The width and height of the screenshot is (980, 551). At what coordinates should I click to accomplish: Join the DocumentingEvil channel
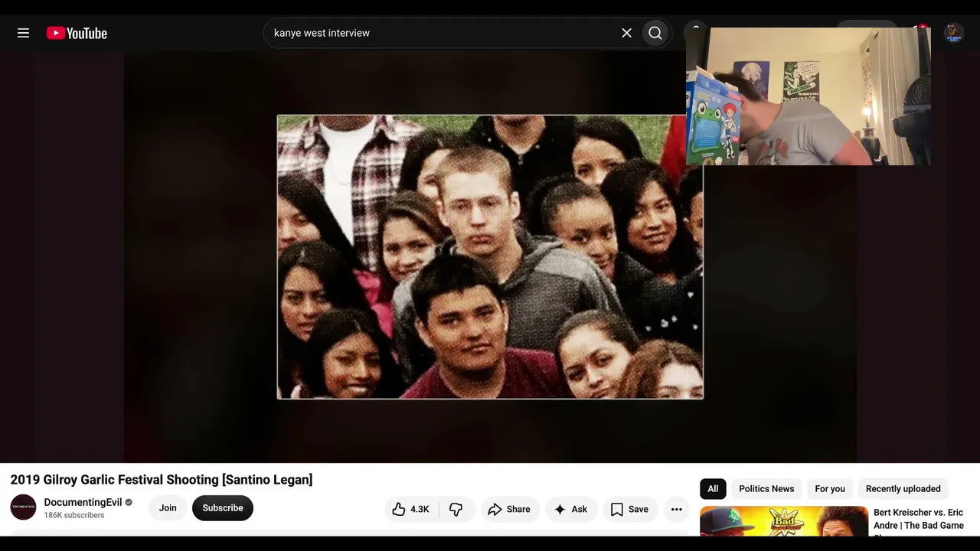[168, 508]
